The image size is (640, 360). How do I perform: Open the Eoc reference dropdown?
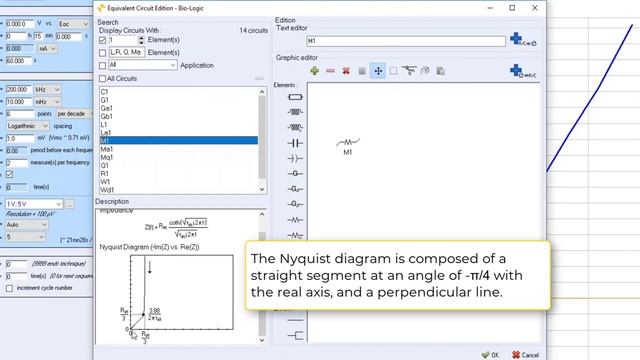[x=73, y=24]
